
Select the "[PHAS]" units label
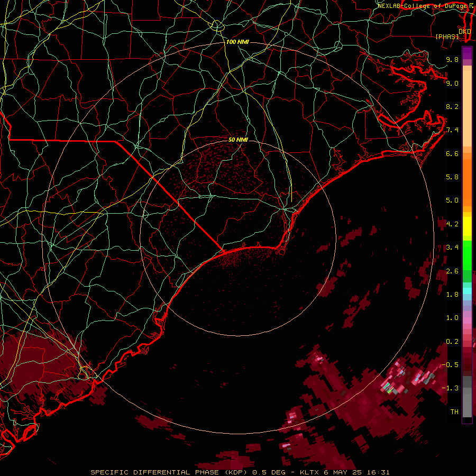[447, 37]
